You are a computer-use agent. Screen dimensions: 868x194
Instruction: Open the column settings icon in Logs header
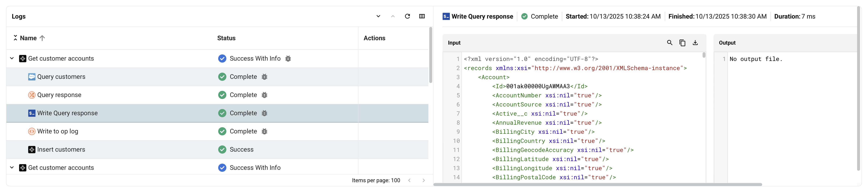[x=422, y=16]
